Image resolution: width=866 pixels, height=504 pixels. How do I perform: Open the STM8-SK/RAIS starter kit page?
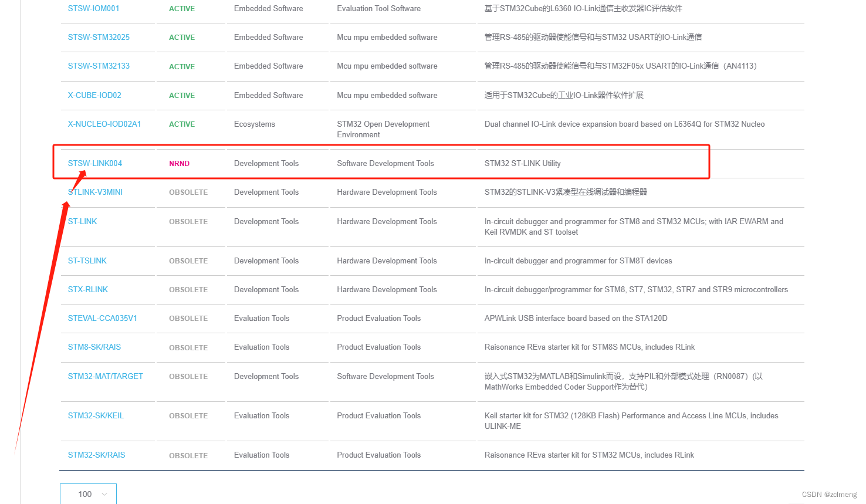point(94,347)
